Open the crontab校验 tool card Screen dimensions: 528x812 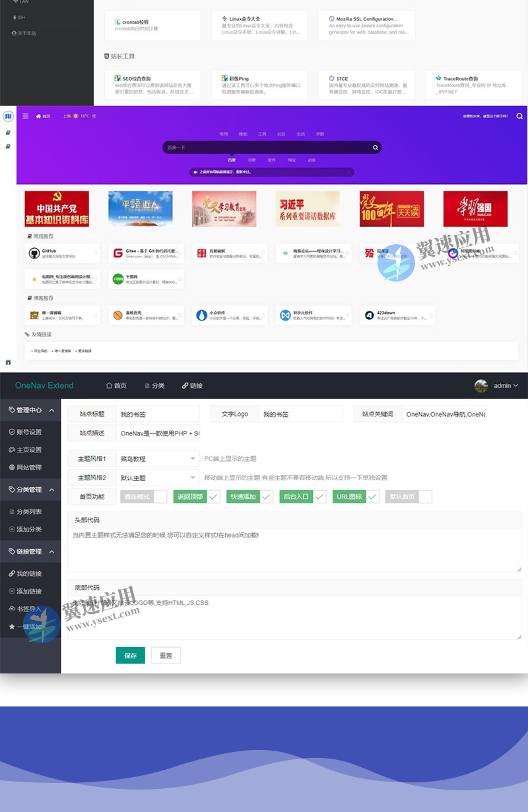coord(152,26)
